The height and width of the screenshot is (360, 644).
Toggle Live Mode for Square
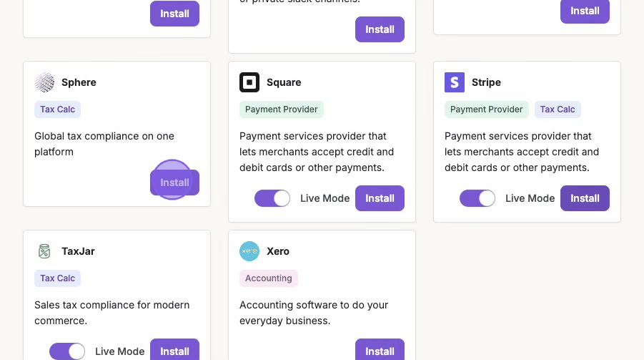pyautogui.click(x=272, y=198)
